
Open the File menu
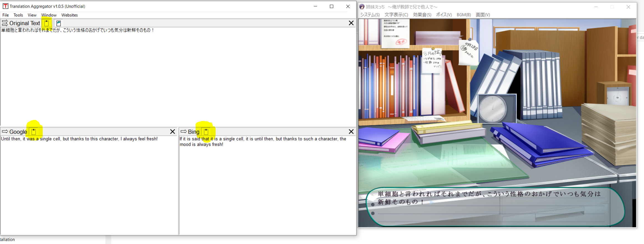(x=6, y=15)
